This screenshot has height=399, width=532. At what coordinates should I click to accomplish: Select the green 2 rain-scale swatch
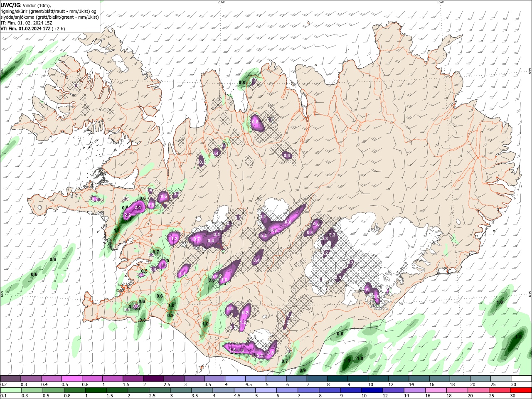pos(138,390)
